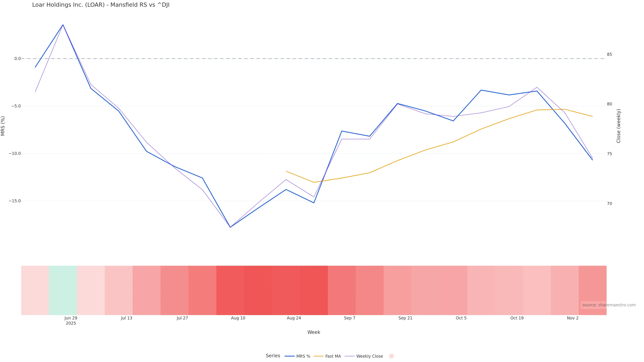Click the MRS (%) y-axis title
The height and width of the screenshot is (362, 644).
(3, 126)
